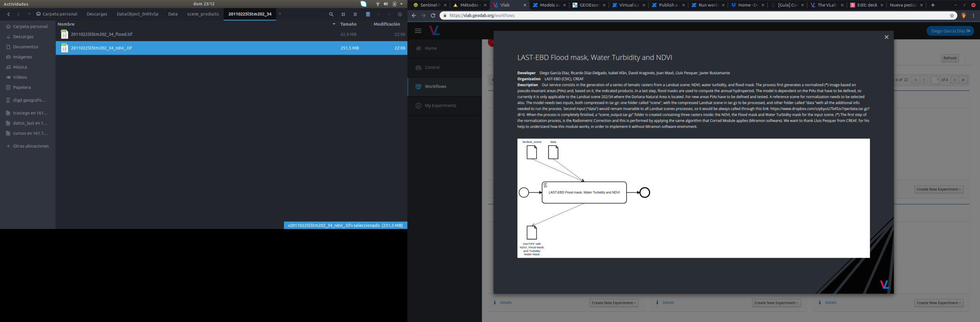Image resolution: width=980 pixels, height=322 pixels.
Task: Open the Wi-Fi indicator in top panel
Action: [x=378, y=4]
